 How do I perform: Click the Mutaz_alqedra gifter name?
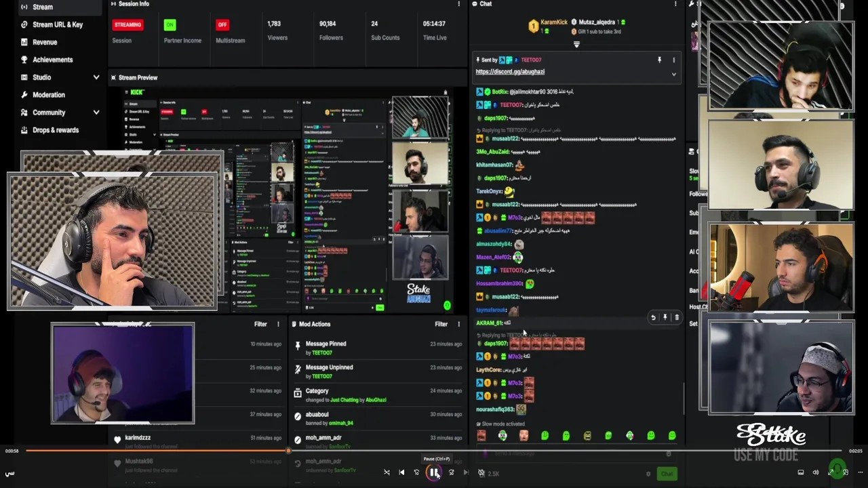click(597, 22)
